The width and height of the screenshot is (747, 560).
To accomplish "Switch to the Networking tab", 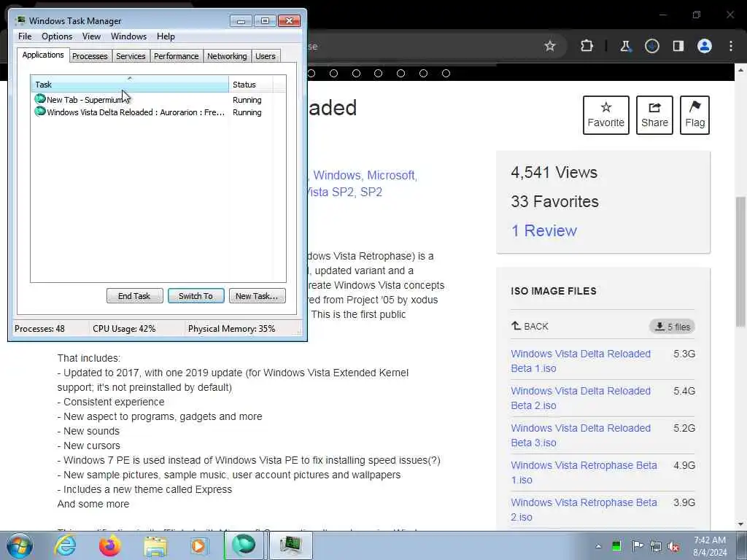I will click(x=227, y=56).
